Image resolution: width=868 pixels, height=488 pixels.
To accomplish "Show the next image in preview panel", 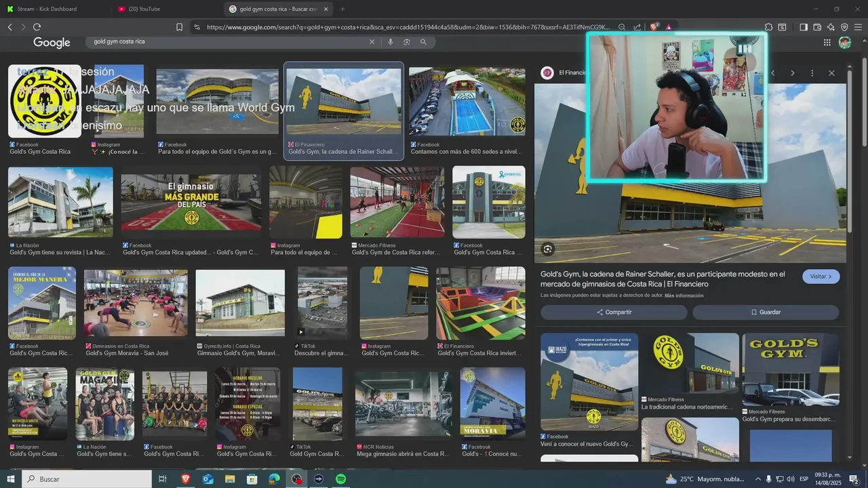I will 792,73.
